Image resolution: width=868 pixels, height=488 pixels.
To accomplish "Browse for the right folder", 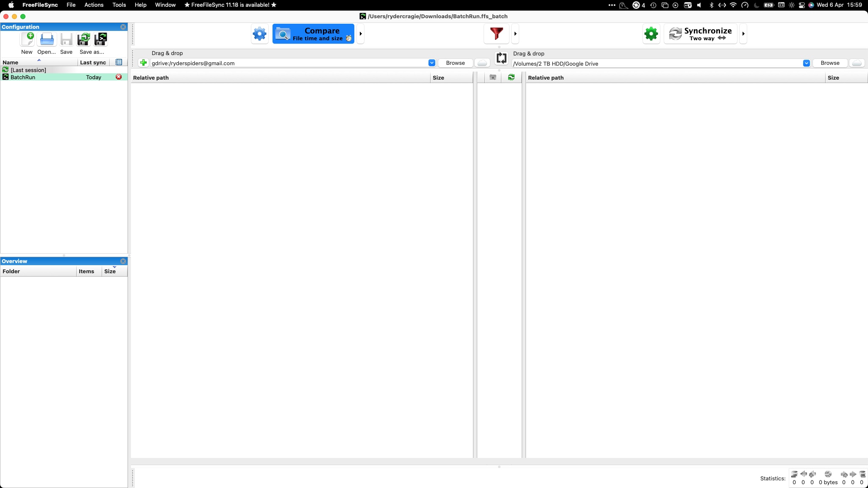I will [x=830, y=63].
